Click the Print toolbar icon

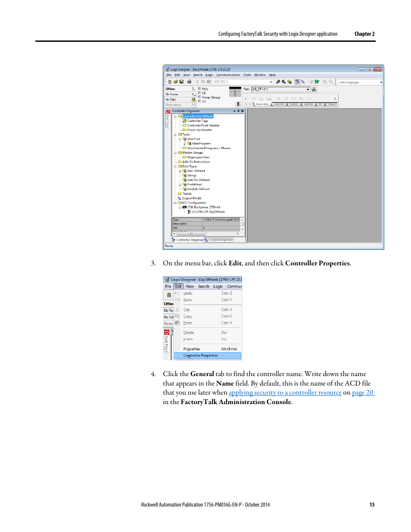pyautogui.click(x=189, y=81)
